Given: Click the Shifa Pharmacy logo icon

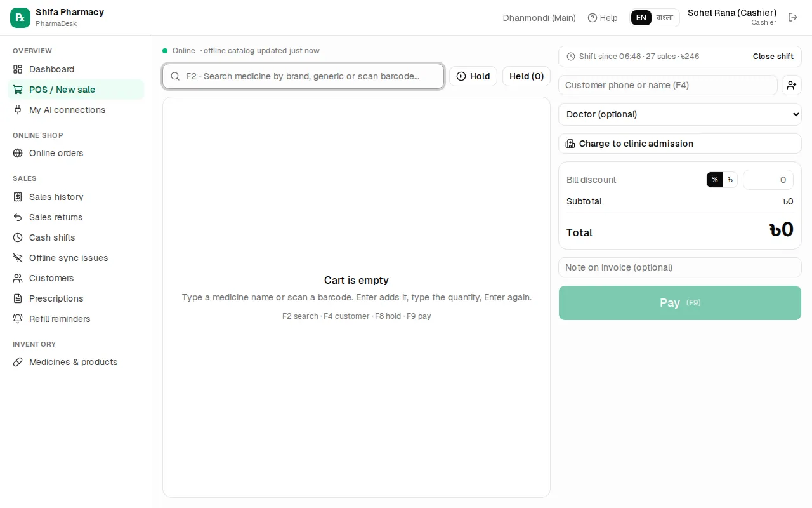Looking at the screenshot, I should [x=20, y=18].
